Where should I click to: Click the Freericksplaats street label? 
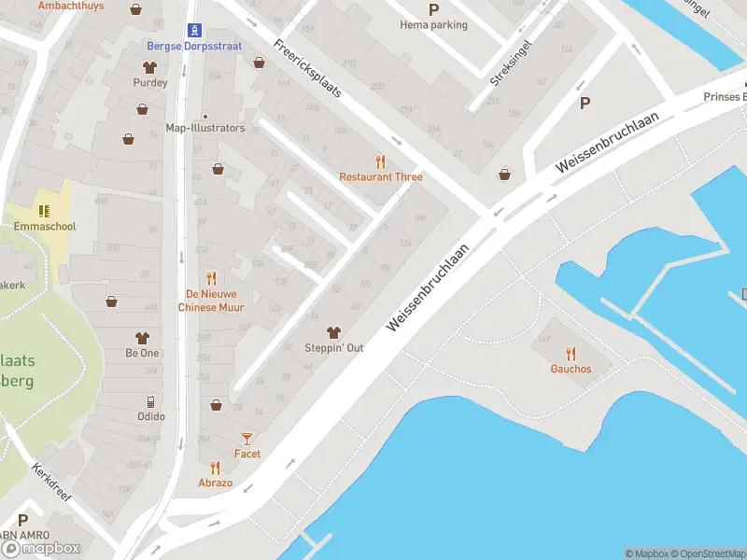pyautogui.click(x=307, y=68)
